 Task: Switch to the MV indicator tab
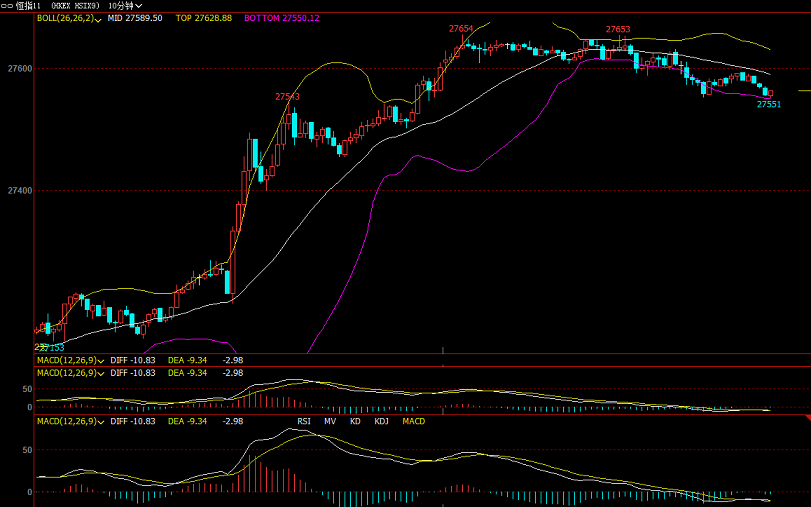click(x=330, y=422)
